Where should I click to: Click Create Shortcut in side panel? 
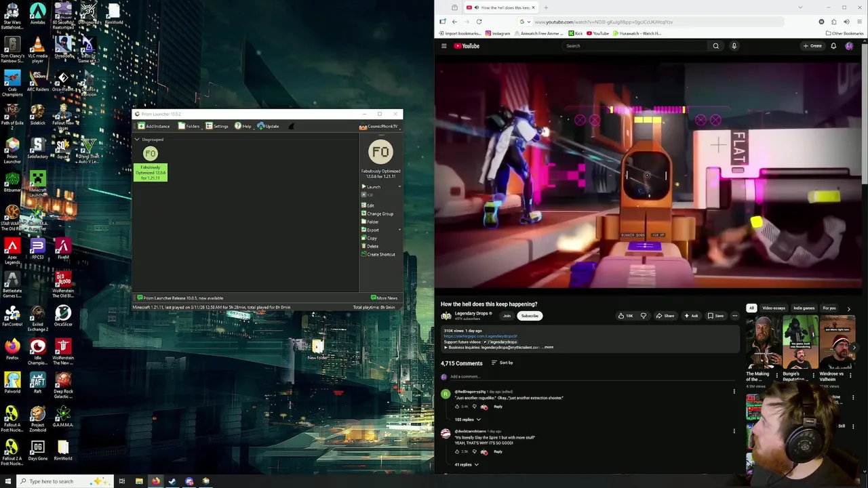coord(378,254)
